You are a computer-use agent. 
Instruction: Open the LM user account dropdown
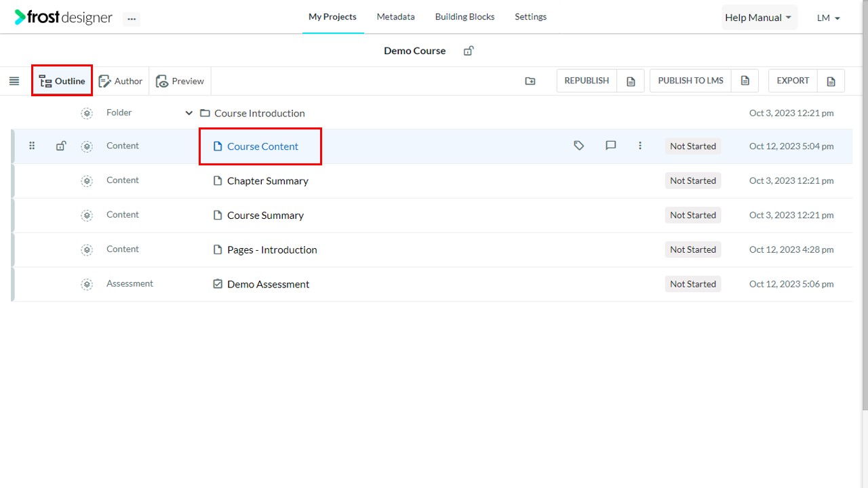point(829,18)
